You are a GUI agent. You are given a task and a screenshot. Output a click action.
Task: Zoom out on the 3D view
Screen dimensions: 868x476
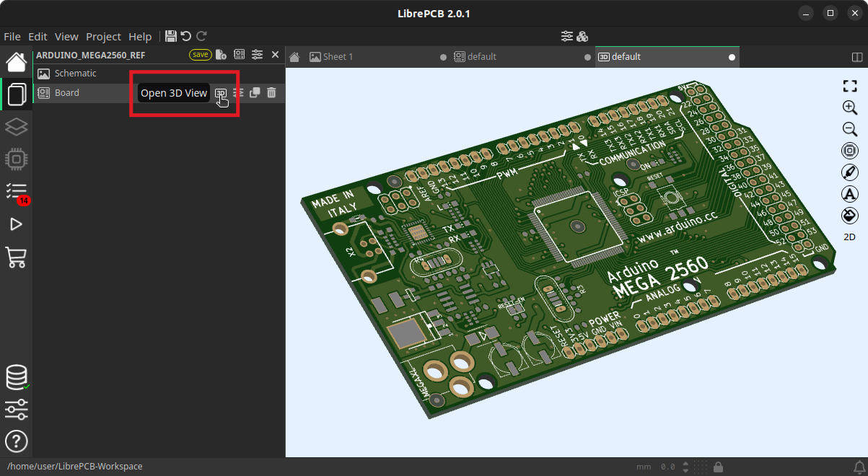point(850,129)
